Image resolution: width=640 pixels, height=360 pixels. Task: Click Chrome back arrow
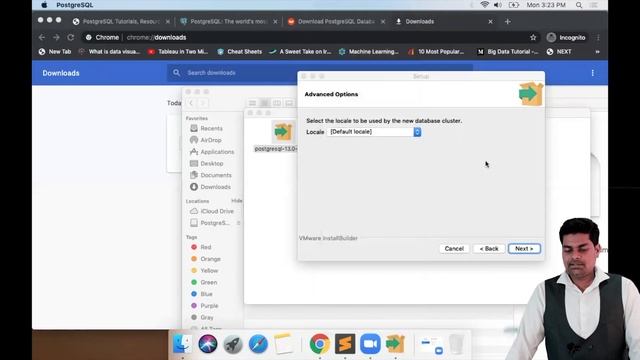42,37
